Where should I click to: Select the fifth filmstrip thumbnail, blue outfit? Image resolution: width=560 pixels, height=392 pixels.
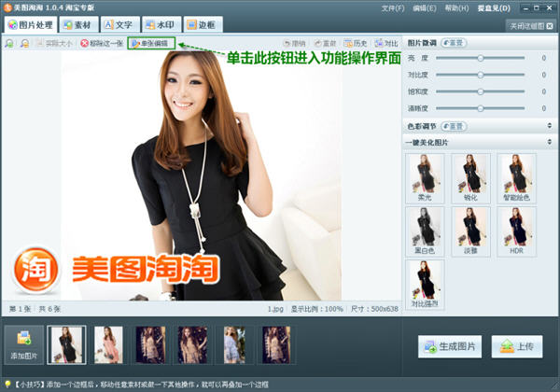tap(234, 344)
